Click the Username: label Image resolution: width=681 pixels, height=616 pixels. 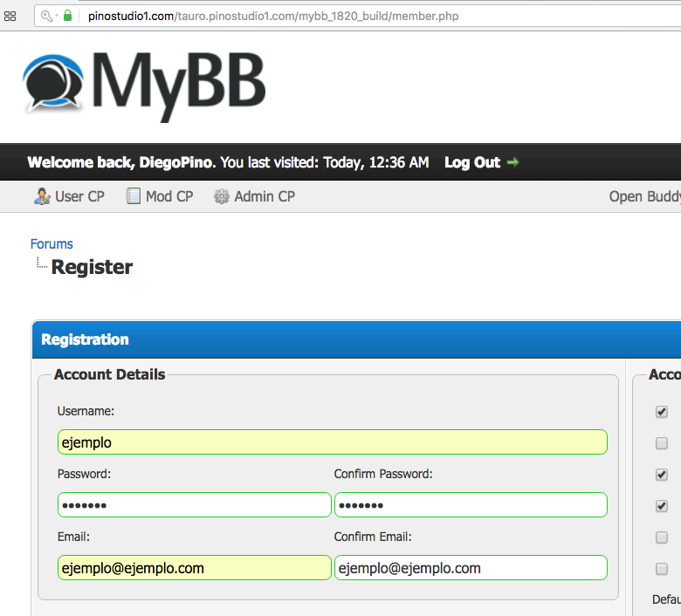point(86,411)
